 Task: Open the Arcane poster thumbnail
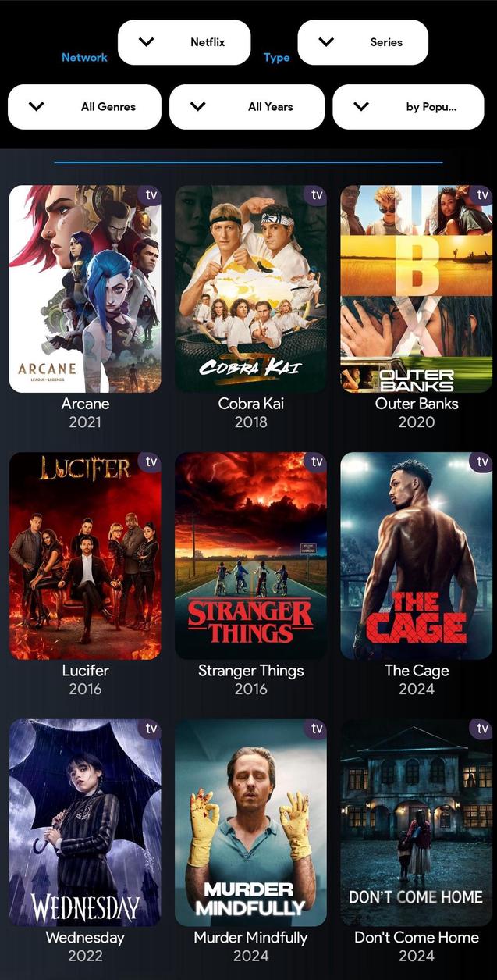[x=85, y=289]
